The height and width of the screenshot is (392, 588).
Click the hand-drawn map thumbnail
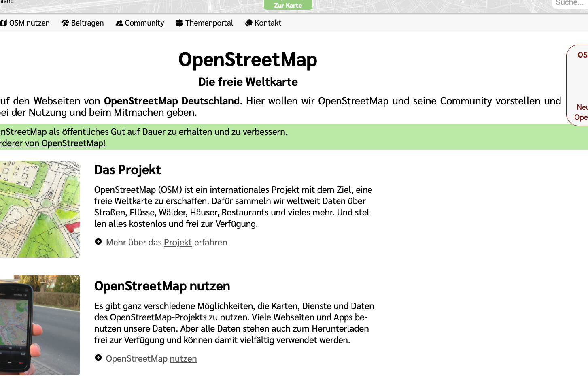tap(40, 209)
